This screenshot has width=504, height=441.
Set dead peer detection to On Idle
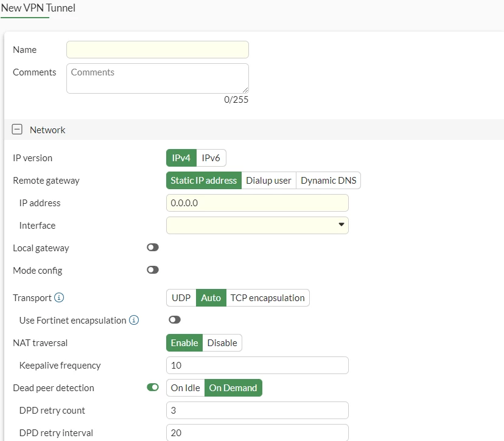click(x=186, y=387)
